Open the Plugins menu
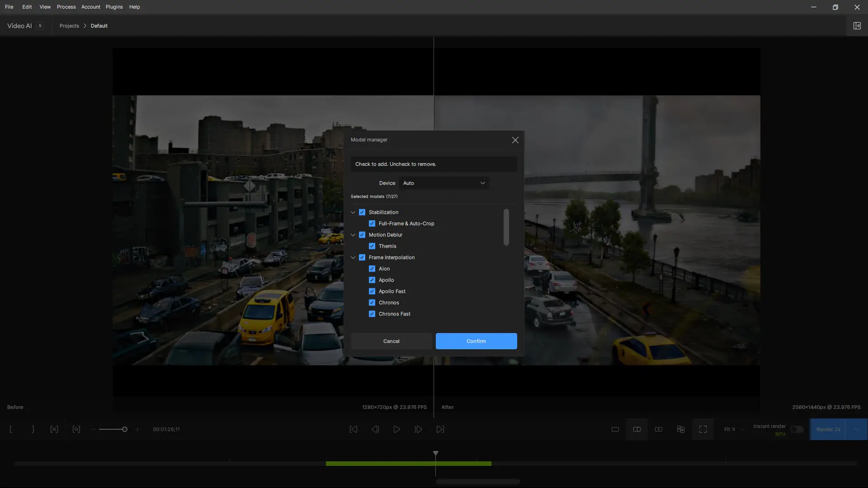 pos(114,7)
